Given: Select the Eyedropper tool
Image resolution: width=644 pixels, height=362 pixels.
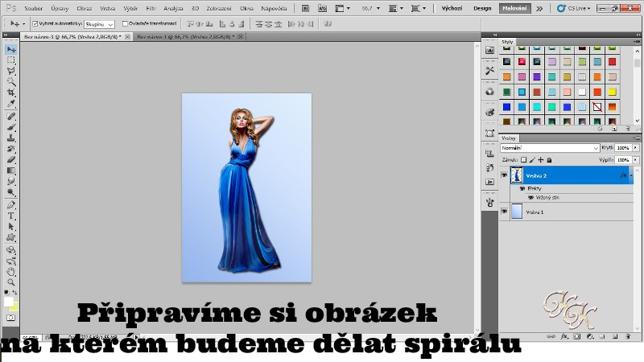Looking at the screenshot, I should point(11,103).
